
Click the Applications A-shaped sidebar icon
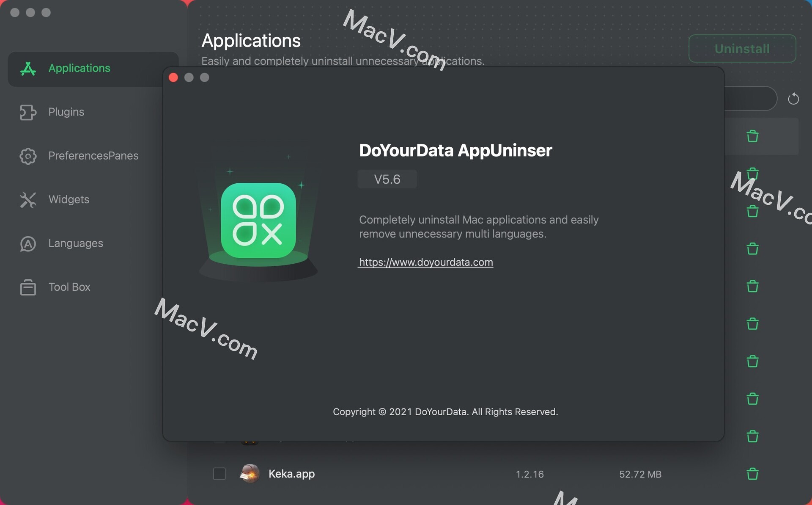[28, 69]
